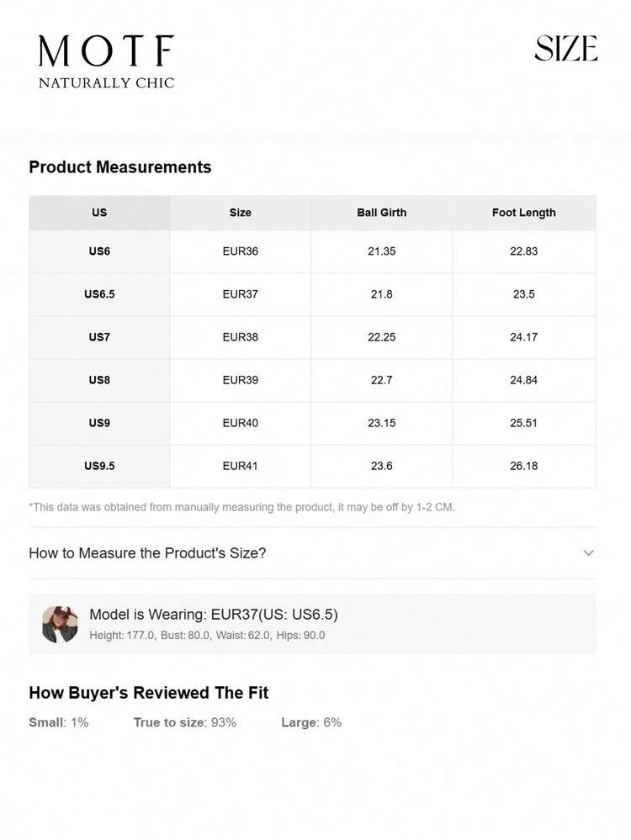This screenshot has width=631, height=840.
Task: Click the MOTF Naturally Chic logo
Action: [106, 61]
